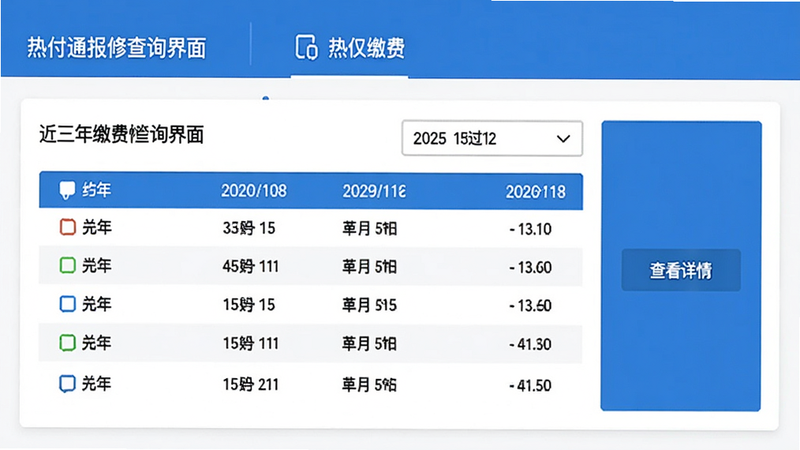Select the last date column header

click(535, 192)
